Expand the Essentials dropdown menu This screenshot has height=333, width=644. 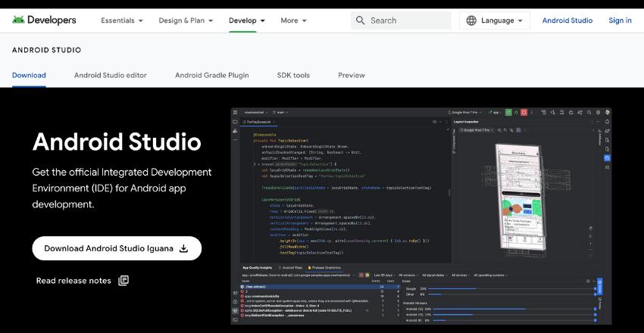click(x=122, y=20)
